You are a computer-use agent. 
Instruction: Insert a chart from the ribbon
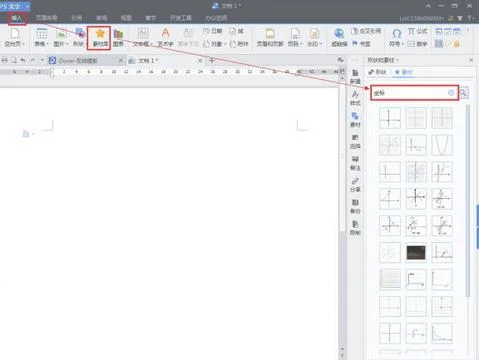coord(118,37)
